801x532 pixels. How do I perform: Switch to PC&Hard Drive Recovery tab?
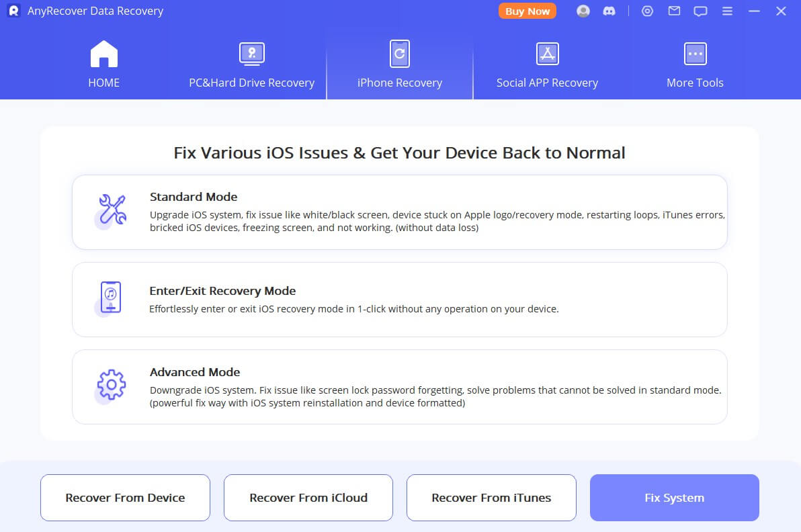[251, 65]
